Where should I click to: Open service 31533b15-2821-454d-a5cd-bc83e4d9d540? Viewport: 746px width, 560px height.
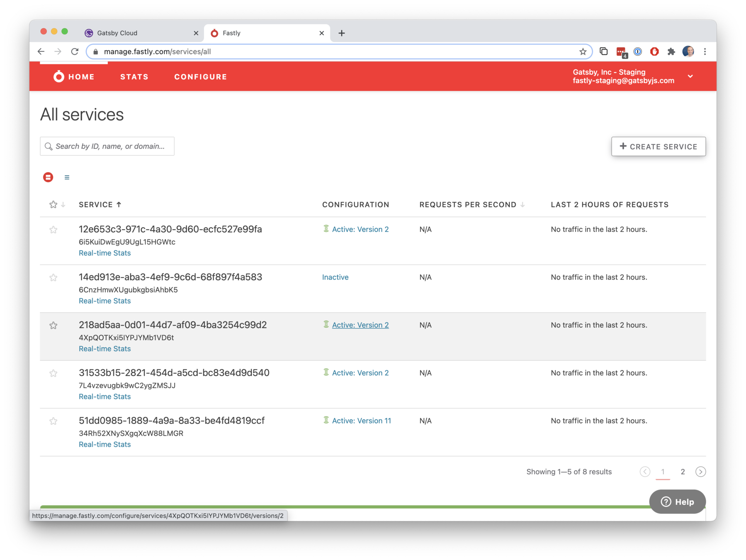coord(174,373)
